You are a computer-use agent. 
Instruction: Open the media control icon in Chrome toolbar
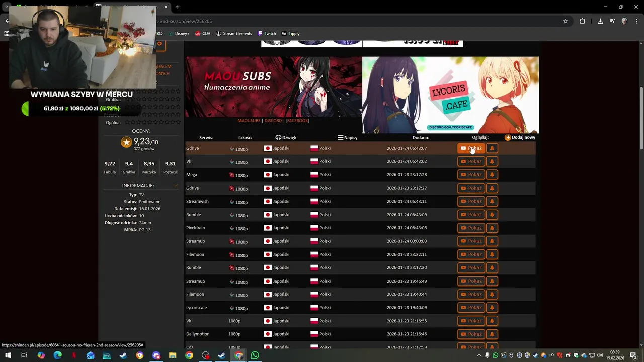(x=612, y=21)
